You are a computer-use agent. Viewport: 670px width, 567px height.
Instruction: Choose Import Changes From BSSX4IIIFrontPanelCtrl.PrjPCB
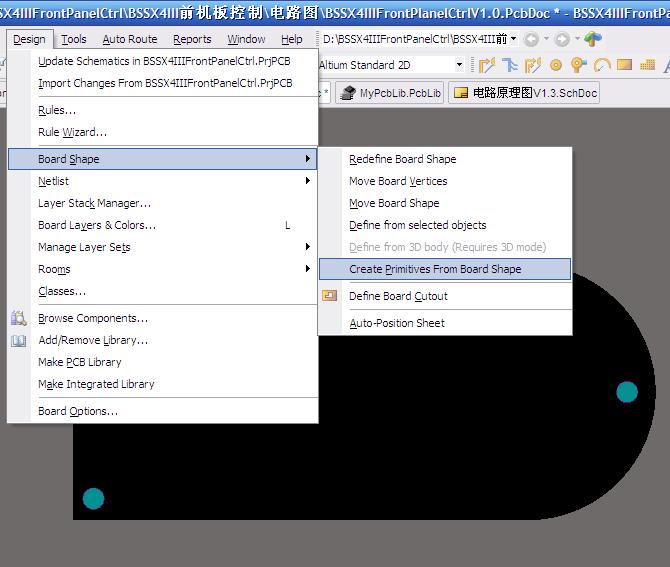[x=163, y=83]
